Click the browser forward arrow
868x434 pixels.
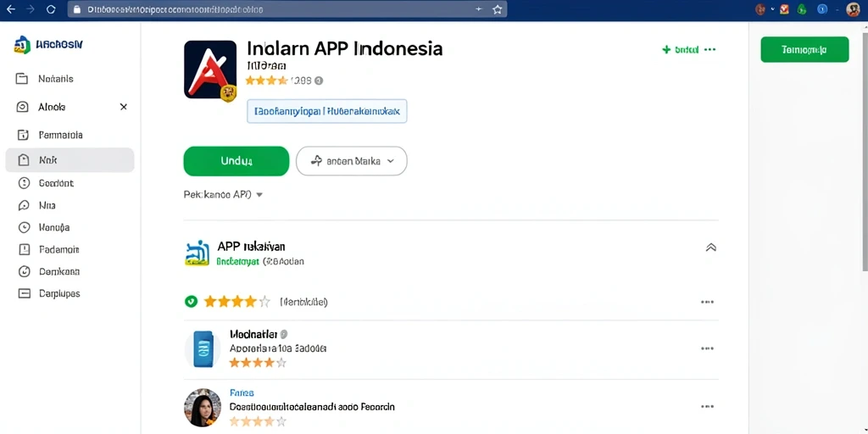[x=31, y=9]
